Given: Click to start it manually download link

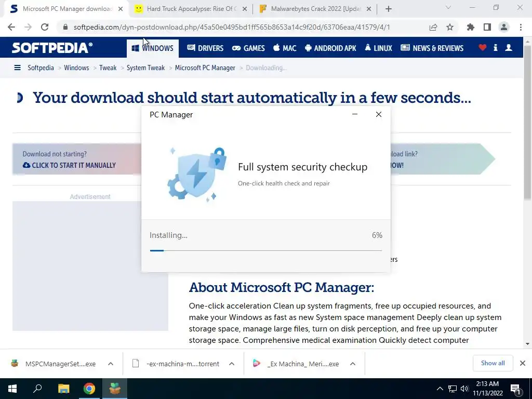Looking at the screenshot, I should point(69,165).
